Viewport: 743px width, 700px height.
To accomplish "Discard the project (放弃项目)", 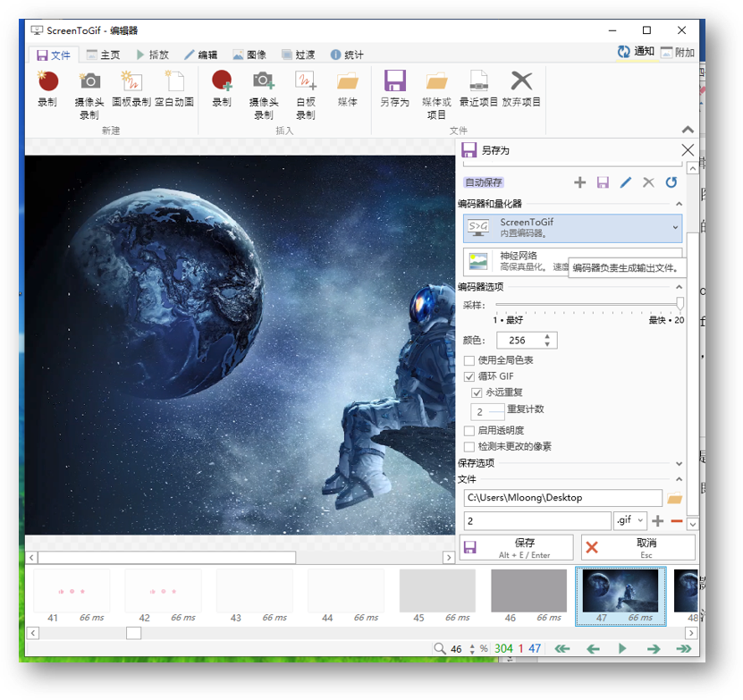I will 521,89.
